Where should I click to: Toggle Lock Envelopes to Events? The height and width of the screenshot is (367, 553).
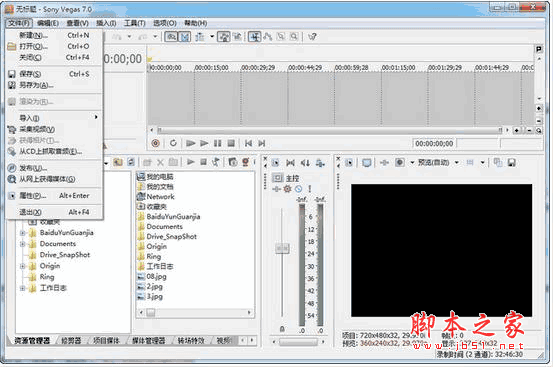click(x=223, y=36)
